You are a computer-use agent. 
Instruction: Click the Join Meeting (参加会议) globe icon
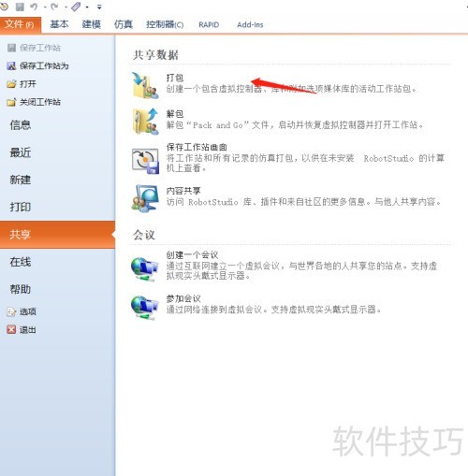tap(144, 308)
